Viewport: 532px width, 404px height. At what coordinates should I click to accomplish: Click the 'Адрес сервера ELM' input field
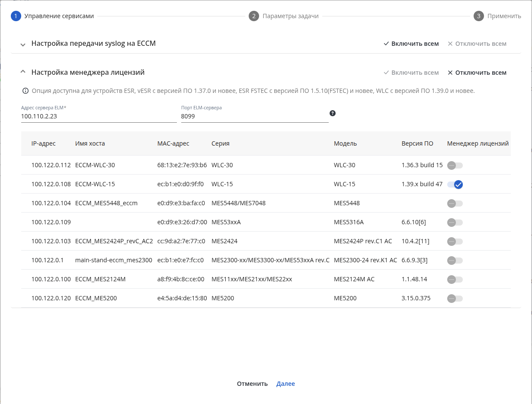(x=99, y=116)
